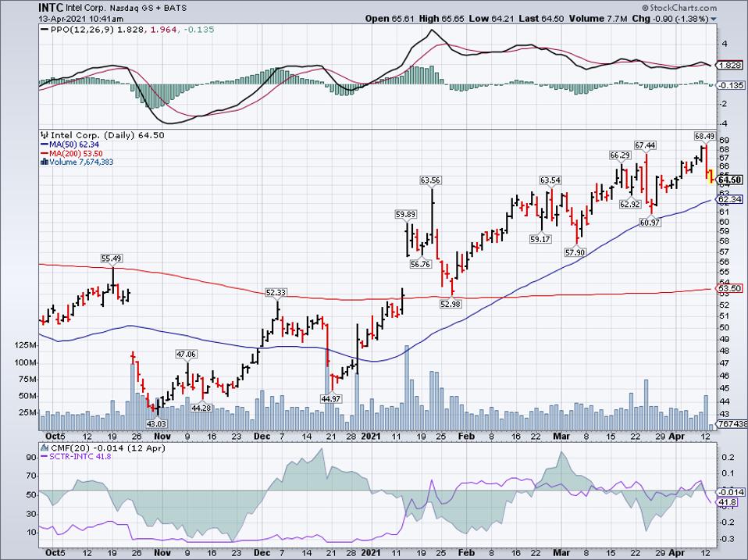
Task: Click the 59.89 price annotation
Action: pyautogui.click(x=405, y=215)
